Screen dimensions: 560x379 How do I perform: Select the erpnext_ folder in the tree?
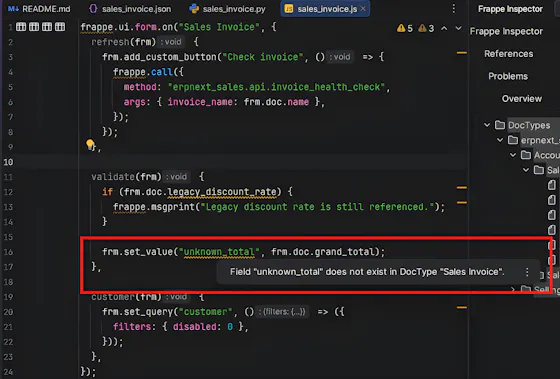point(534,140)
